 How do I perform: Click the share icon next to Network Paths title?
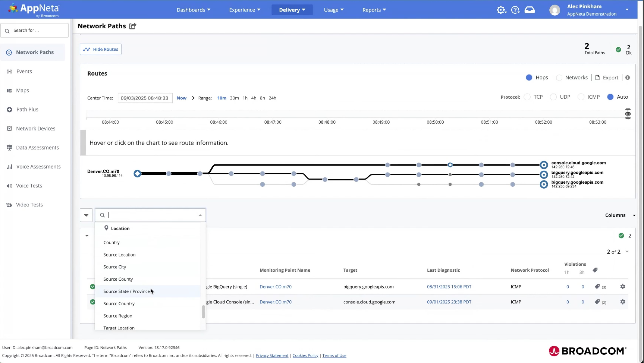tap(133, 26)
